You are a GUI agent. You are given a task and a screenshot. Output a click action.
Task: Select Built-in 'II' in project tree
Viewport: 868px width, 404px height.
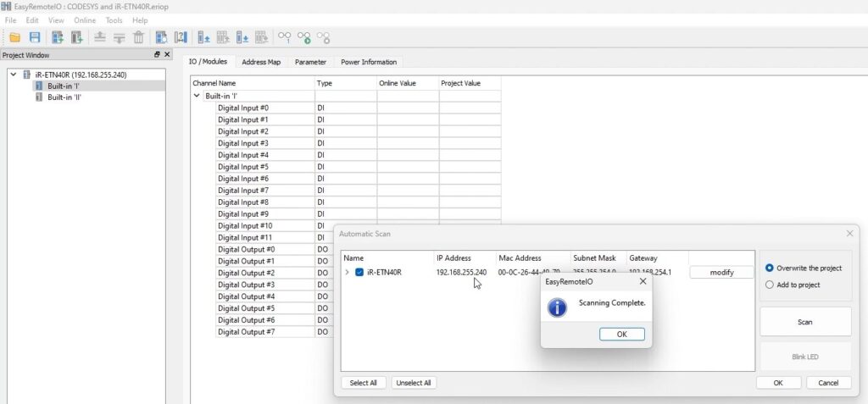tap(64, 97)
